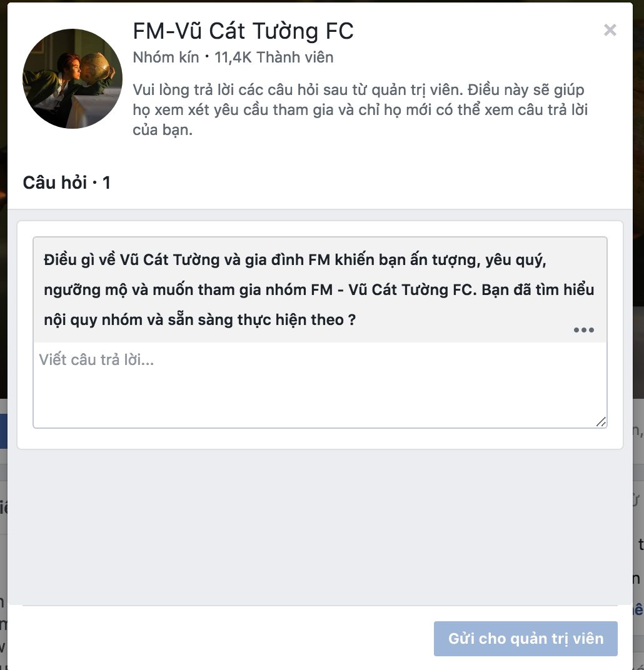The width and height of the screenshot is (644, 670).
Task: Click the admin question text block
Action: 319,290
